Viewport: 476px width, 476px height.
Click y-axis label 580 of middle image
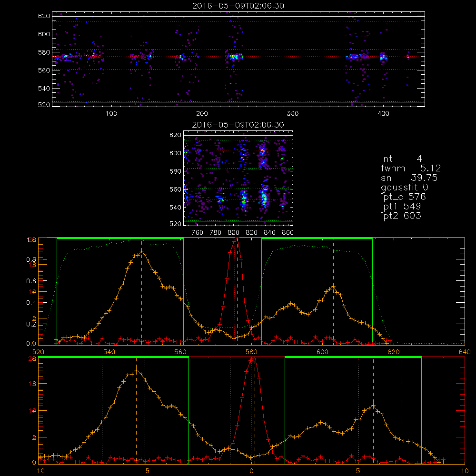coord(175,171)
